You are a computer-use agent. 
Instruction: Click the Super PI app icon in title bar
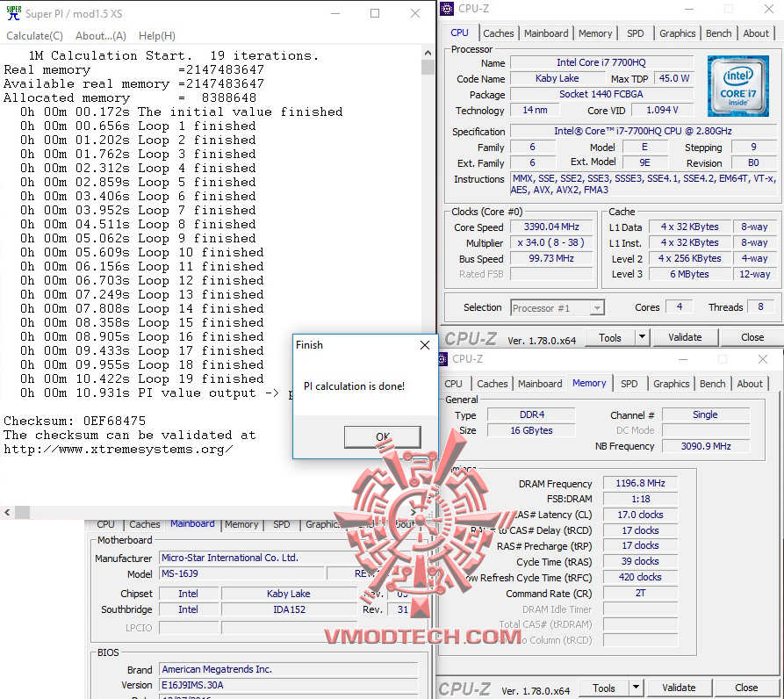(x=13, y=13)
